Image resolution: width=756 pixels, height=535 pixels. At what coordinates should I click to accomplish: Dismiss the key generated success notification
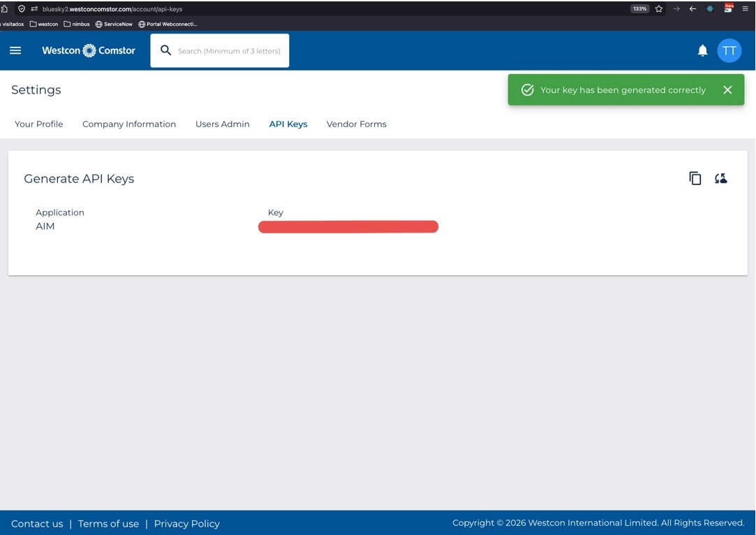[727, 89]
